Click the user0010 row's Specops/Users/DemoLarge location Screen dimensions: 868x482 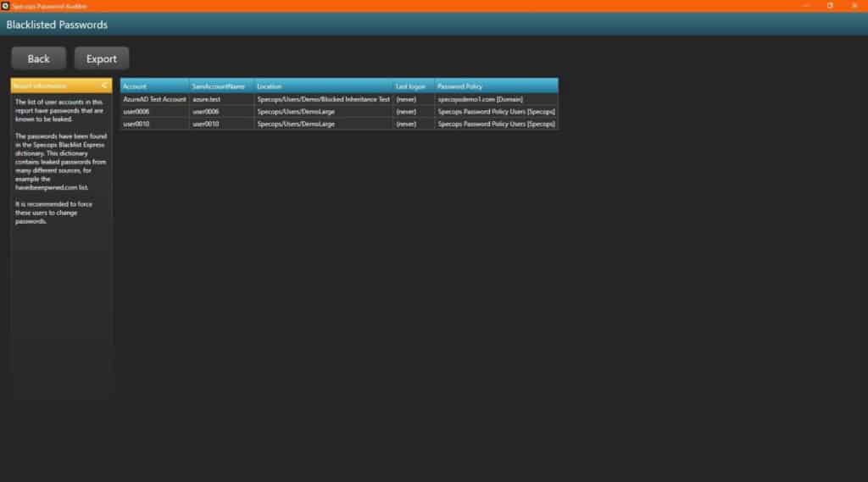[x=323, y=124]
